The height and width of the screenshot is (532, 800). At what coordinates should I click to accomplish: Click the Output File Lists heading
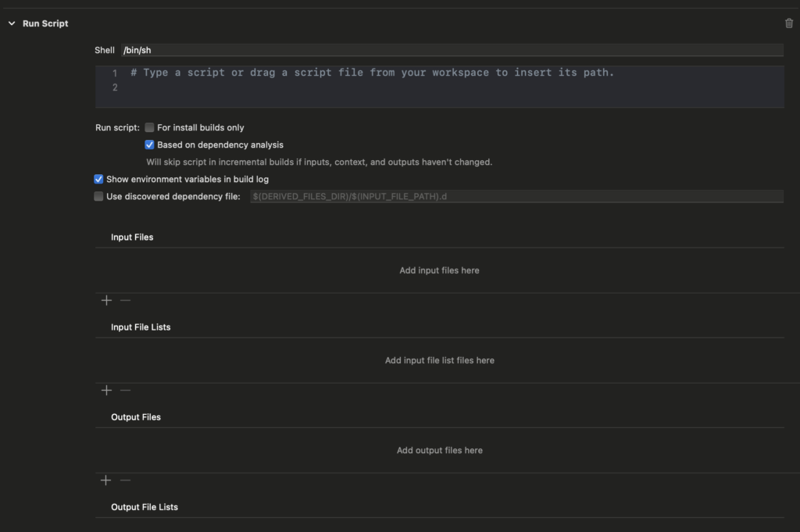coord(145,507)
